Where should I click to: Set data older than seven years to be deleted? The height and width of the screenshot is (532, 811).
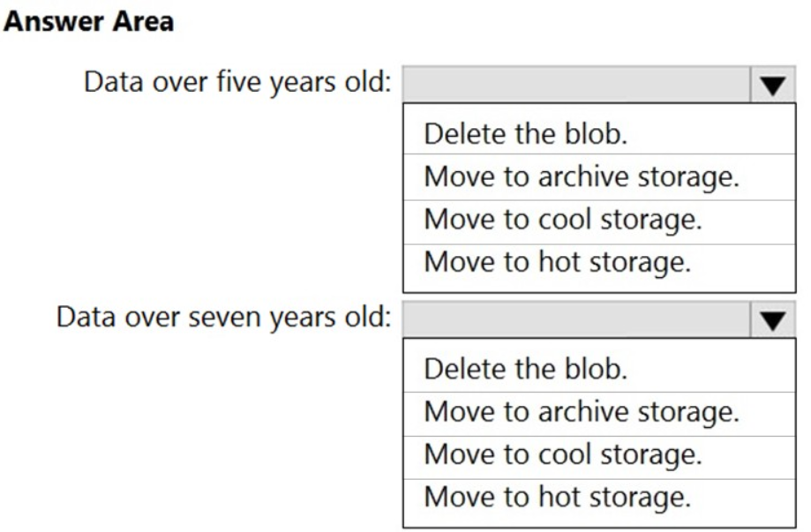[x=527, y=368]
